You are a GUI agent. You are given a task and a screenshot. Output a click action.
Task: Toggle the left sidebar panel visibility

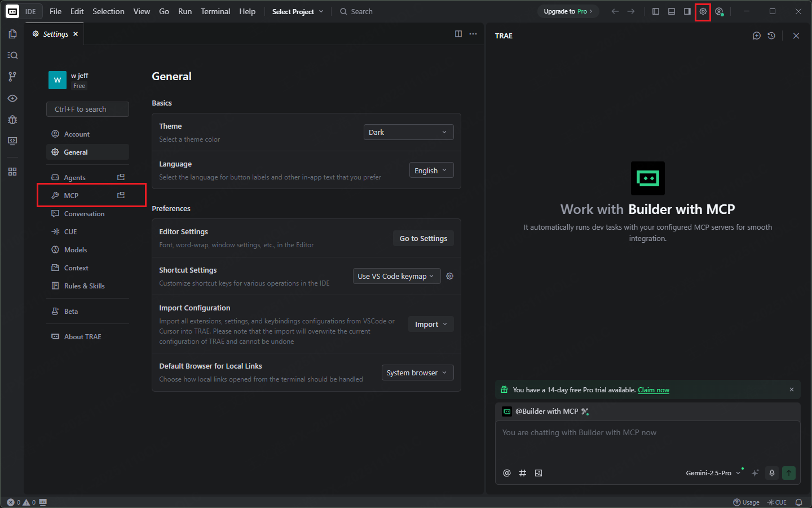[656, 11]
